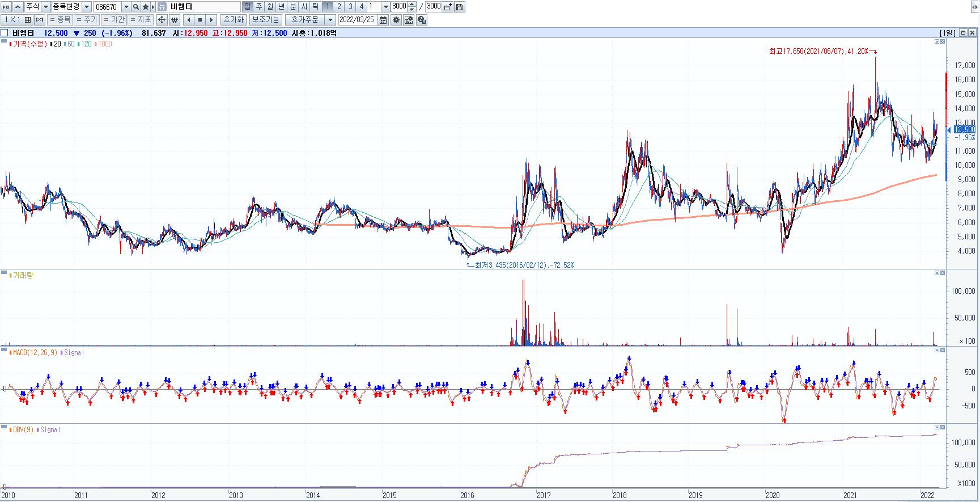
Task: Select the monthly (월) period toggle
Action: click(x=270, y=7)
